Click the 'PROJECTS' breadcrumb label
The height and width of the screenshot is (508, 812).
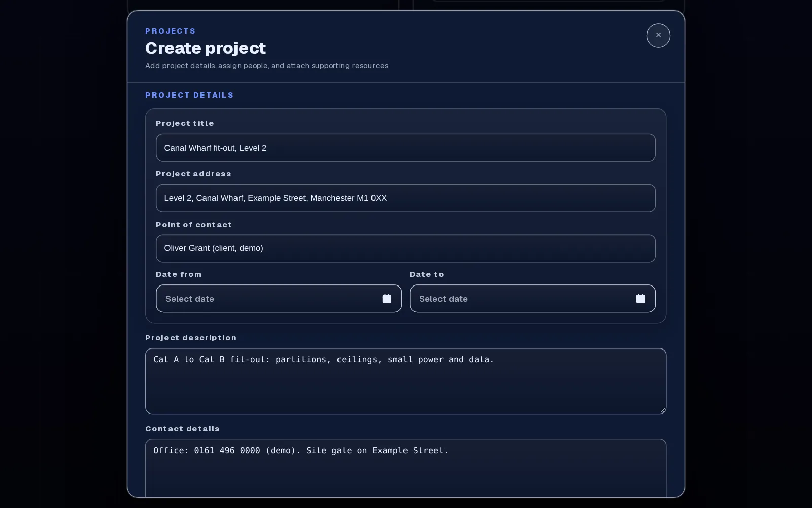171,31
